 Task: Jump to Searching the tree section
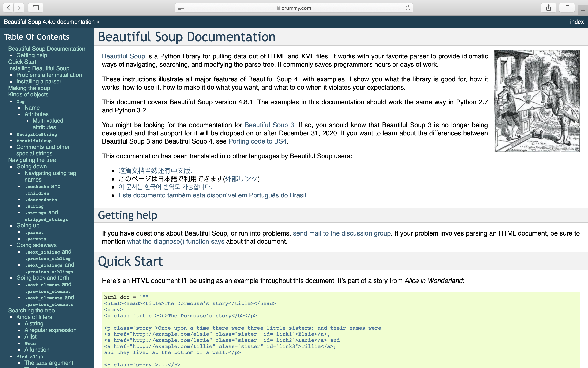click(31, 310)
